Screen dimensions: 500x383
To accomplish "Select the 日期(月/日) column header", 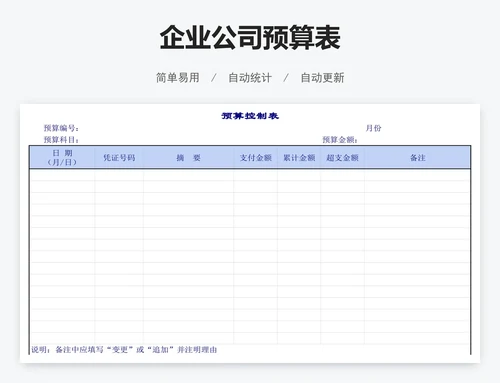I will [x=62, y=157].
